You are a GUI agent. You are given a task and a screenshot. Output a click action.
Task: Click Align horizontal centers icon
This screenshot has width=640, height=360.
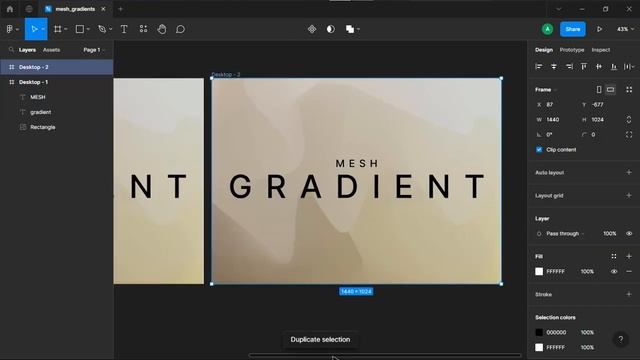point(554,67)
